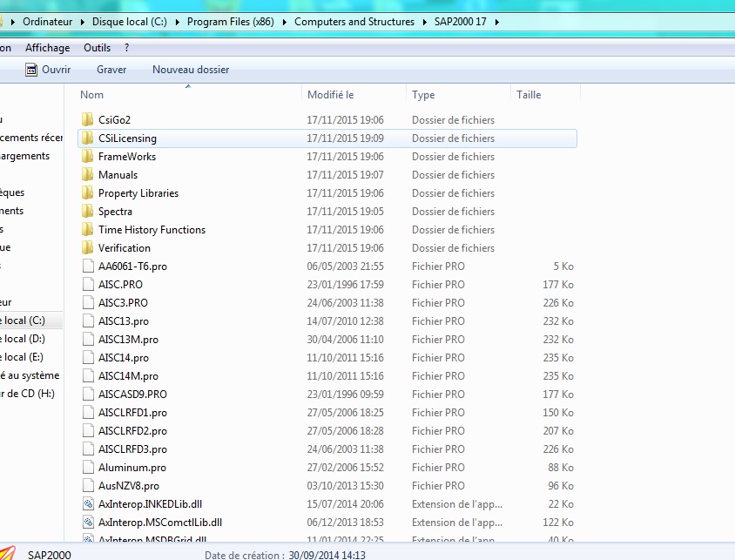Click the Verification folder icon
This screenshot has width=735, height=560.
88,247
